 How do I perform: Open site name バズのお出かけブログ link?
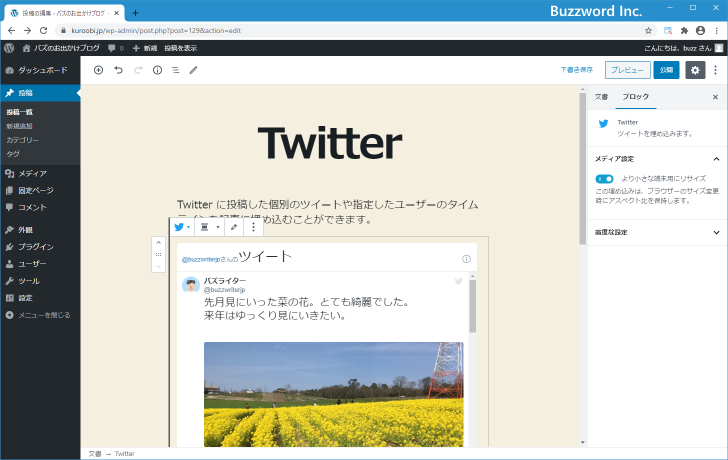pyautogui.click(x=61, y=48)
